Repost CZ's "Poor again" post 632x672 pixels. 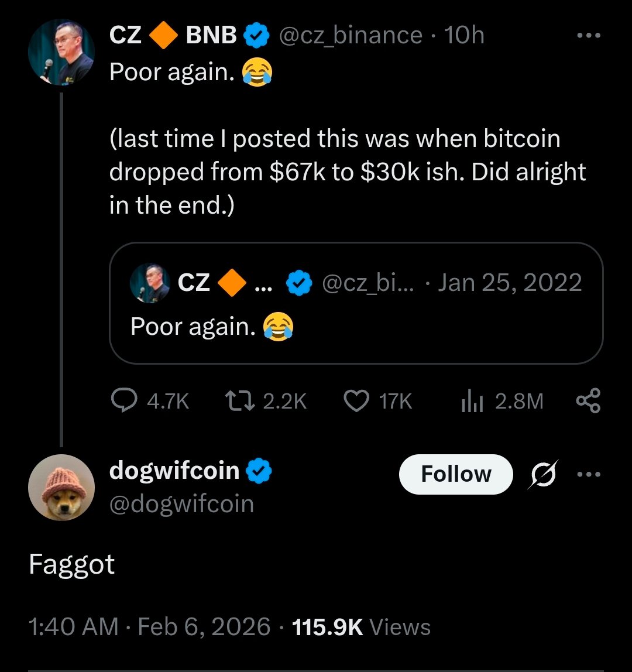(x=236, y=401)
